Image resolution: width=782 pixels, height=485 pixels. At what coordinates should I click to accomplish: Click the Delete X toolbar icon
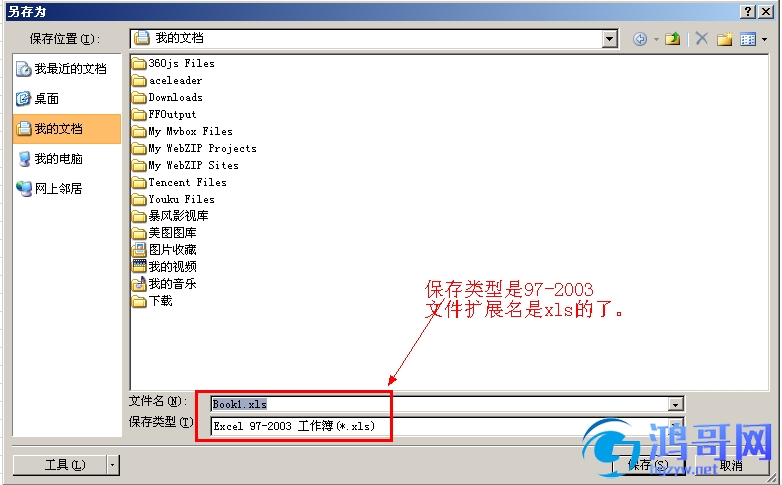702,38
